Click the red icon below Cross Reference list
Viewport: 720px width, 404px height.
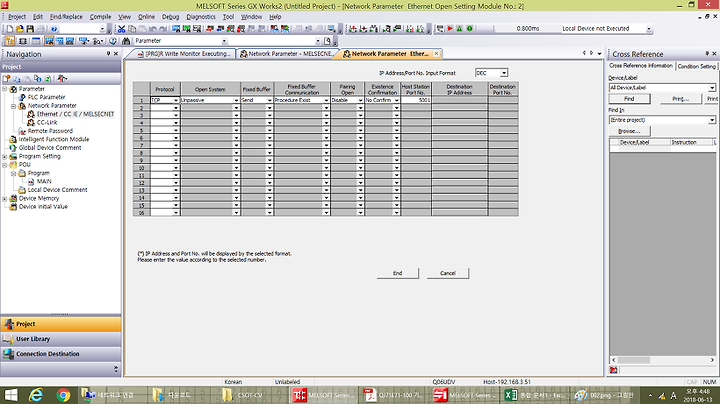tap(613, 370)
